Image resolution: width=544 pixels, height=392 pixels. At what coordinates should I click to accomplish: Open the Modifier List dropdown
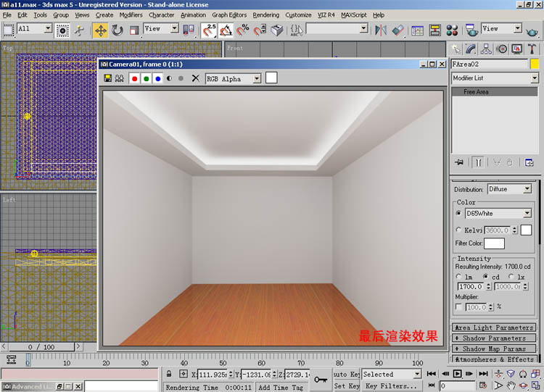(494, 78)
